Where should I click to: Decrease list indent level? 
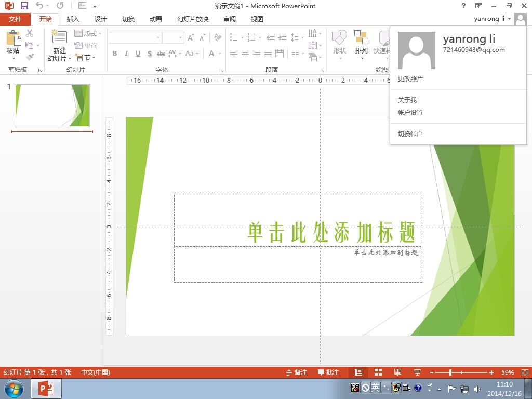270,37
